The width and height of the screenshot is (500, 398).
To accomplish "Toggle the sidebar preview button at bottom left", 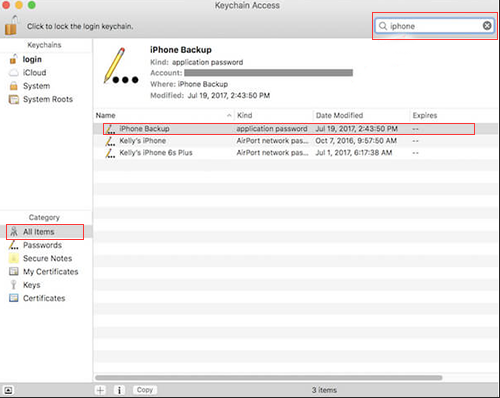I will [8, 390].
